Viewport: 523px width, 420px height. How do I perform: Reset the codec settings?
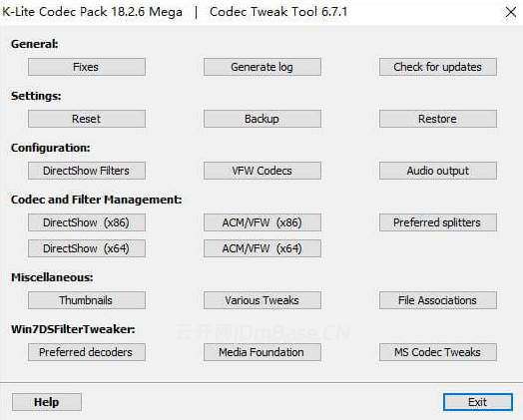point(87,119)
